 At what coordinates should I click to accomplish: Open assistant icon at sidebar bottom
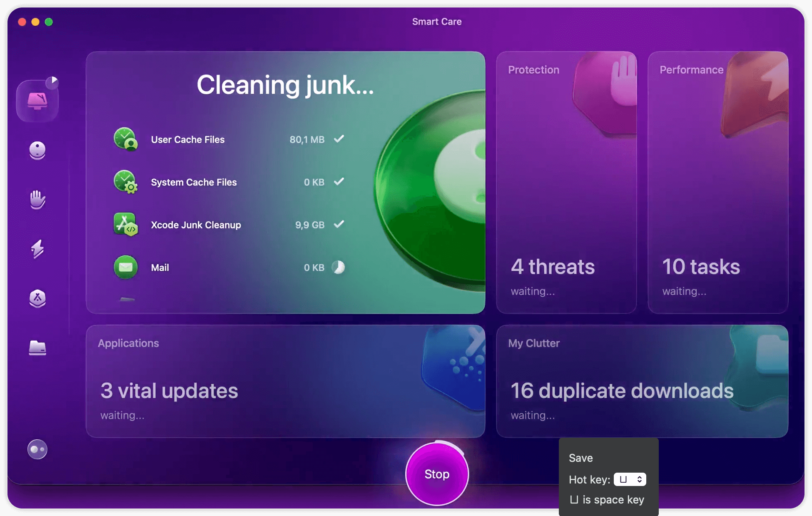click(37, 449)
